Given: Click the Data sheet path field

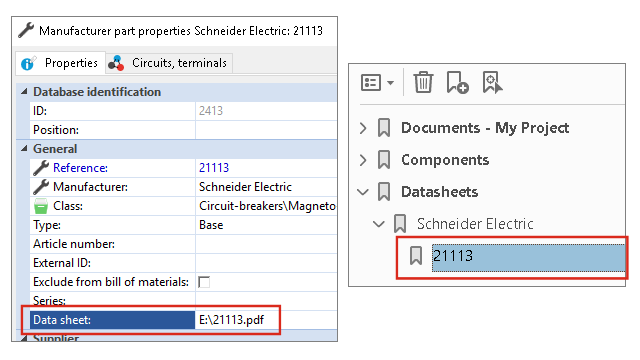Looking at the screenshot, I should [266, 320].
